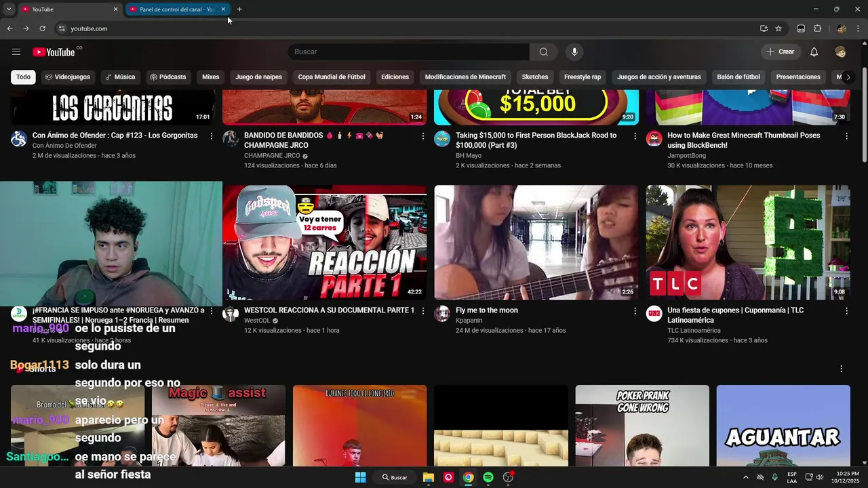Open a new browser tab
The height and width of the screenshot is (488, 868).
239,9
